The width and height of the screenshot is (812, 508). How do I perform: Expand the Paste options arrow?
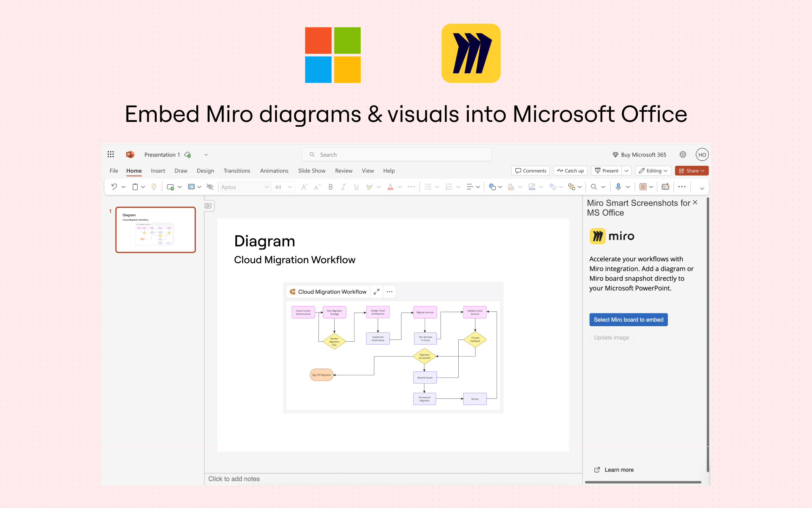point(143,187)
